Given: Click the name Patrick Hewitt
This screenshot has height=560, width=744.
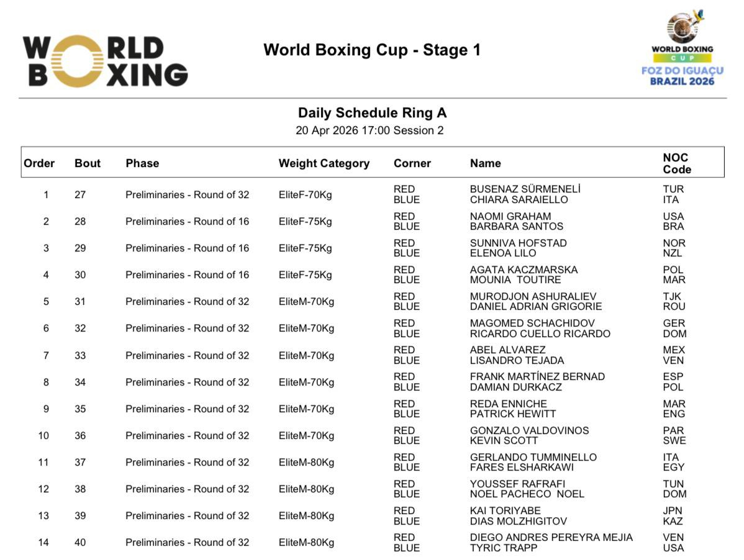Looking at the screenshot, I should (x=512, y=414).
